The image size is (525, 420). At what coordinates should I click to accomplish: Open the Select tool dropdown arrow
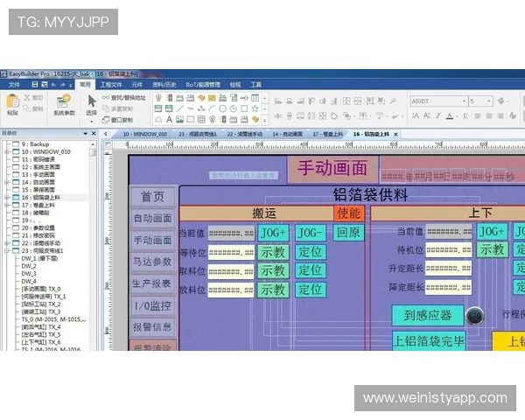coord(92,121)
